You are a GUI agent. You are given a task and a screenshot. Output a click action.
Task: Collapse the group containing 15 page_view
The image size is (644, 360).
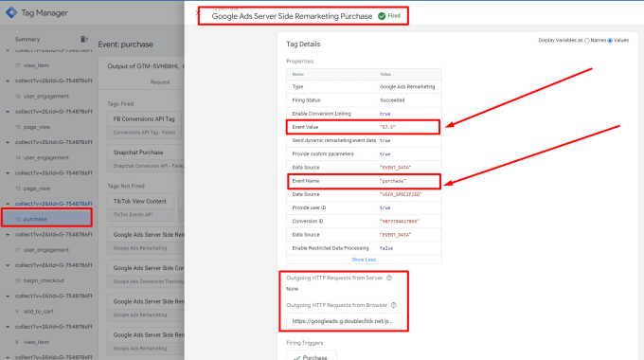(x=8, y=112)
